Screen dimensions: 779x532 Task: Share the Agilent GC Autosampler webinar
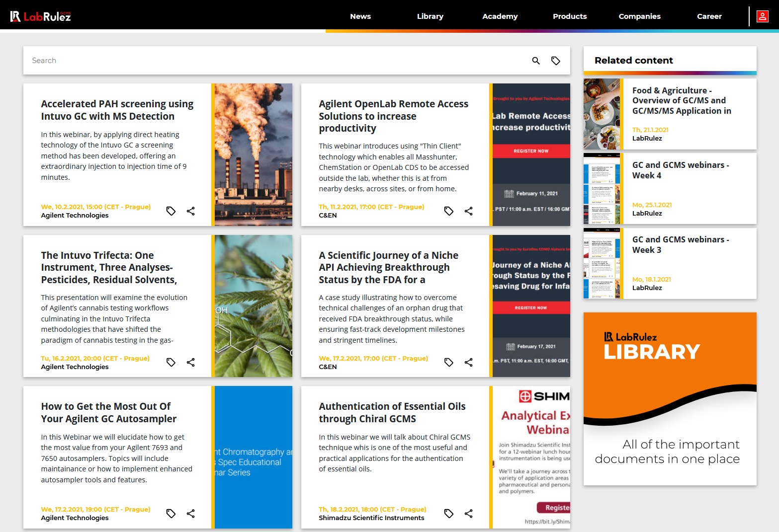tap(190, 514)
